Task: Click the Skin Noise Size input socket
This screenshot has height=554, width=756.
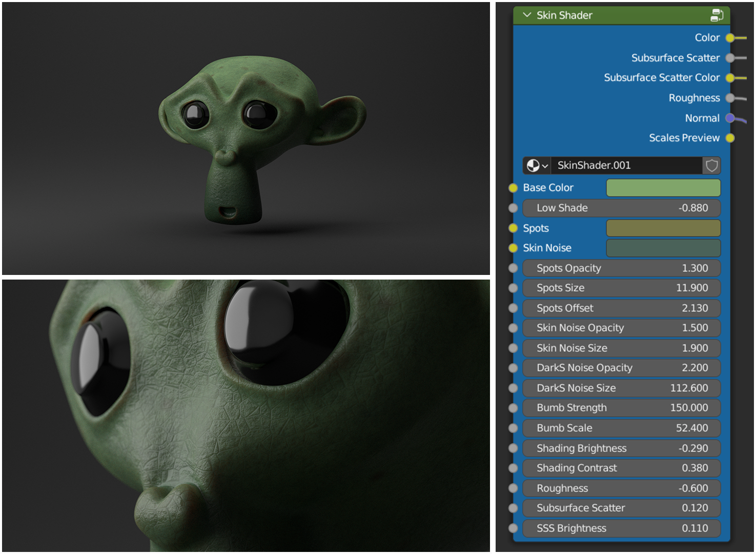Action: tap(513, 348)
